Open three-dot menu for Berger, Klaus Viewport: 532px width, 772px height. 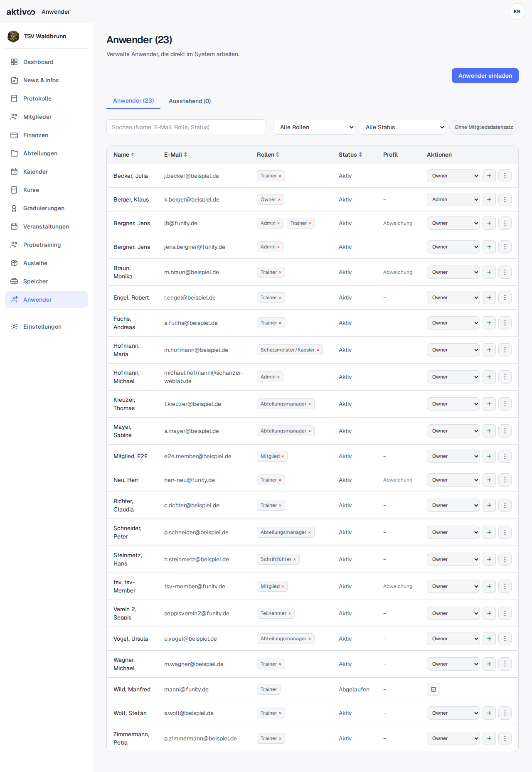coord(505,199)
